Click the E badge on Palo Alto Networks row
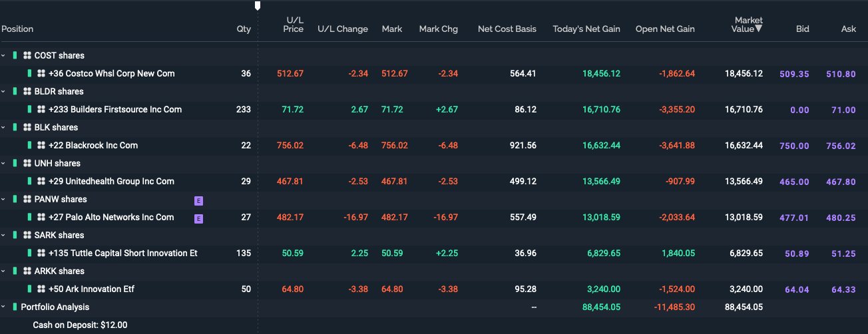 pyautogui.click(x=198, y=218)
